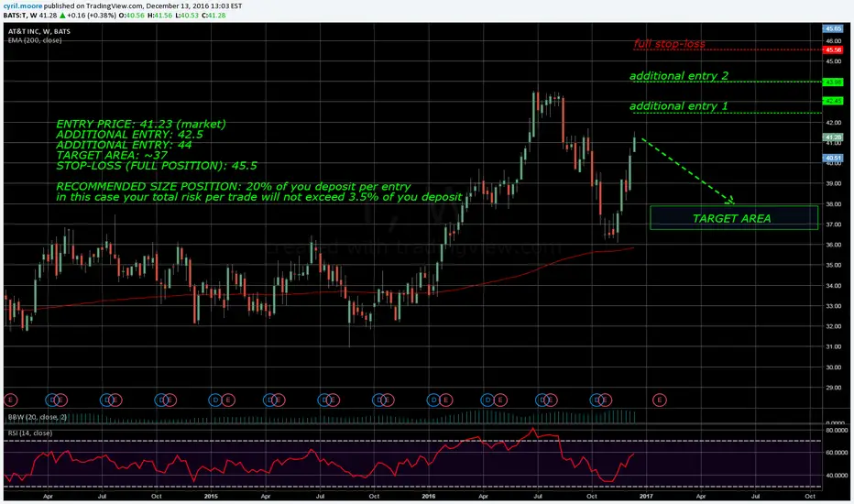Select the blue 45.65 price label
The width and height of the screenshot is (854, 504).
click(833, 28)
